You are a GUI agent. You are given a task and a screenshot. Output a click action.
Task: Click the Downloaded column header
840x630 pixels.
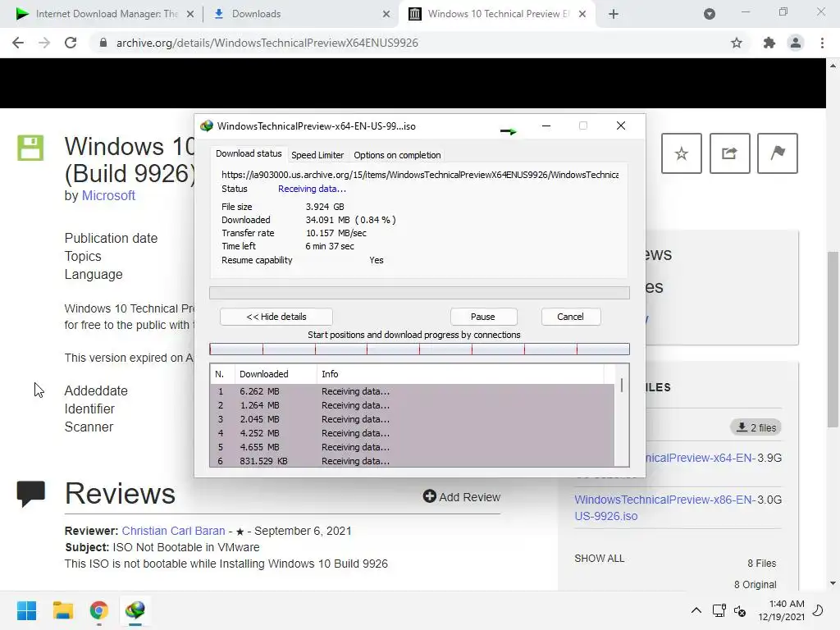[x=276, y=374]
